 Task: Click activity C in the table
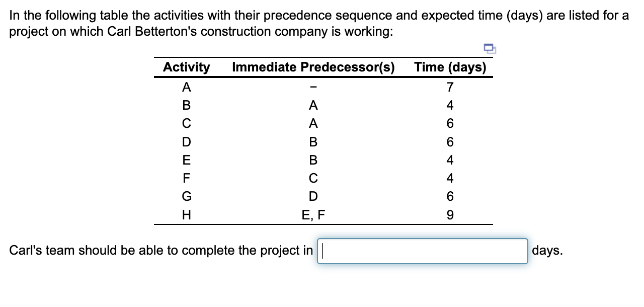[187, 122]
